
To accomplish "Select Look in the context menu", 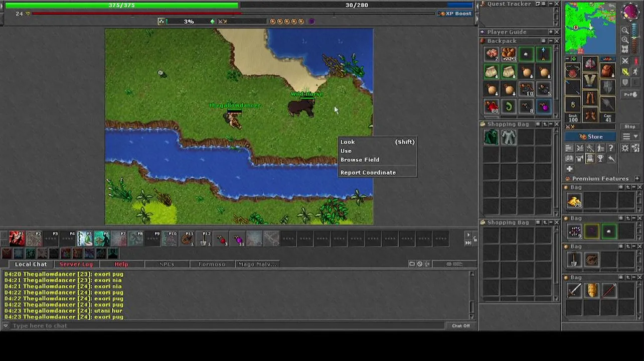I will (x=377, y=142).
